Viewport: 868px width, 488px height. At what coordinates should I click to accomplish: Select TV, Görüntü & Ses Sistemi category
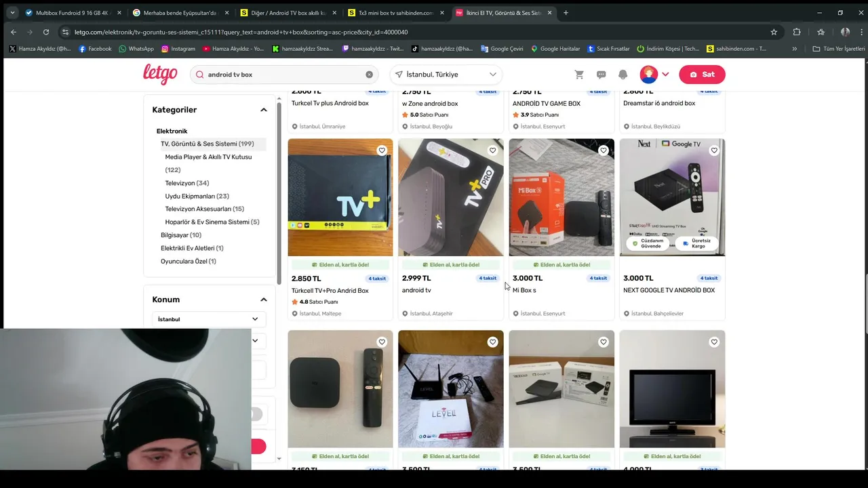pos(207,144)
